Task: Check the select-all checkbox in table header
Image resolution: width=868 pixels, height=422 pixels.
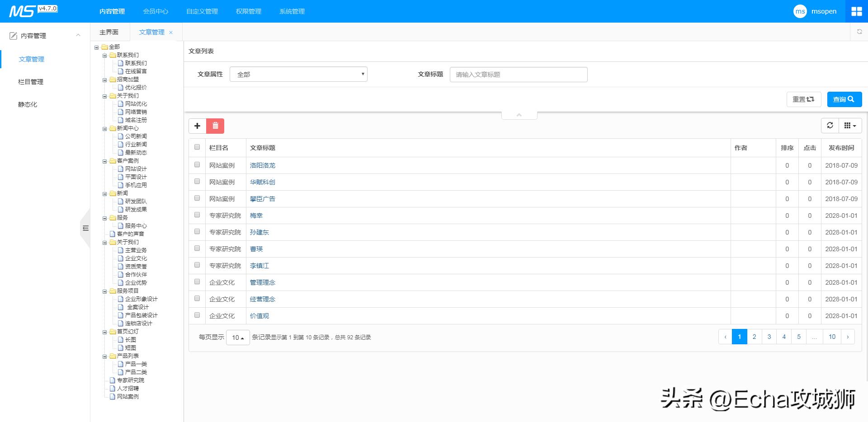Action: (x=197, y=147)
